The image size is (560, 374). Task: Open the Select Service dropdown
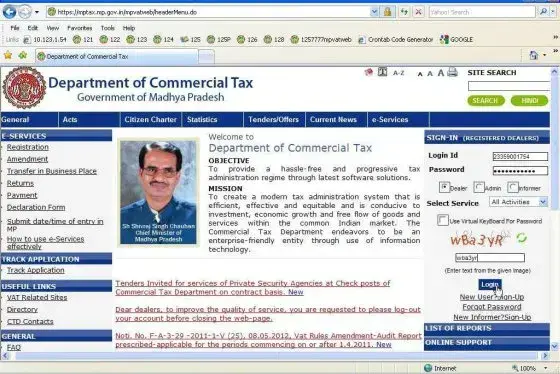[518, 202]
